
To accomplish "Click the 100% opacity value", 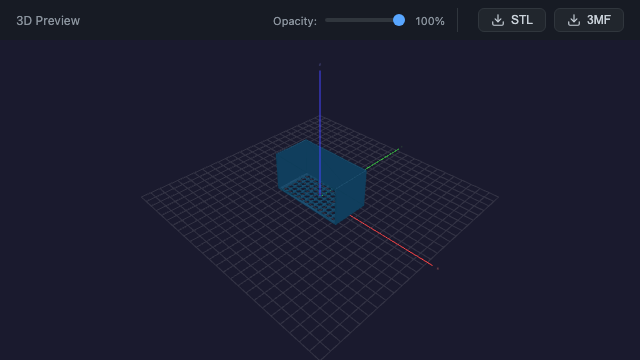I will pyautogui.click(x=430, y=21).
